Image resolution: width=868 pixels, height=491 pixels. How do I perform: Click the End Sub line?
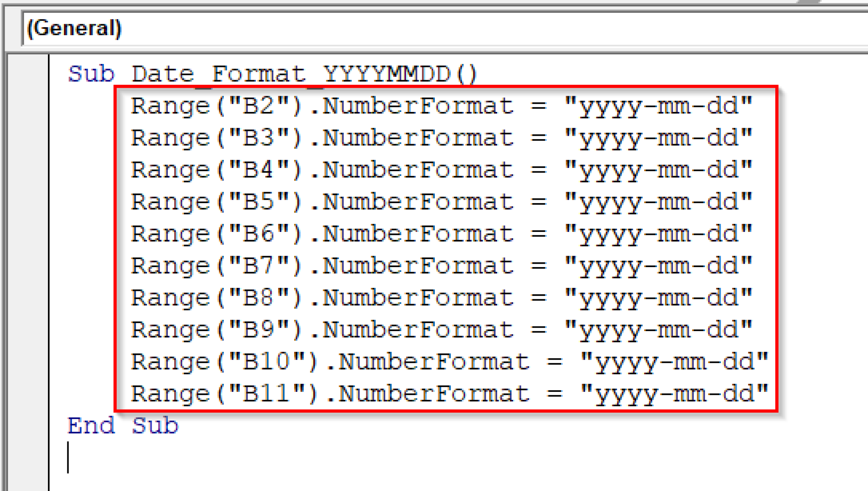click(123, 425)
